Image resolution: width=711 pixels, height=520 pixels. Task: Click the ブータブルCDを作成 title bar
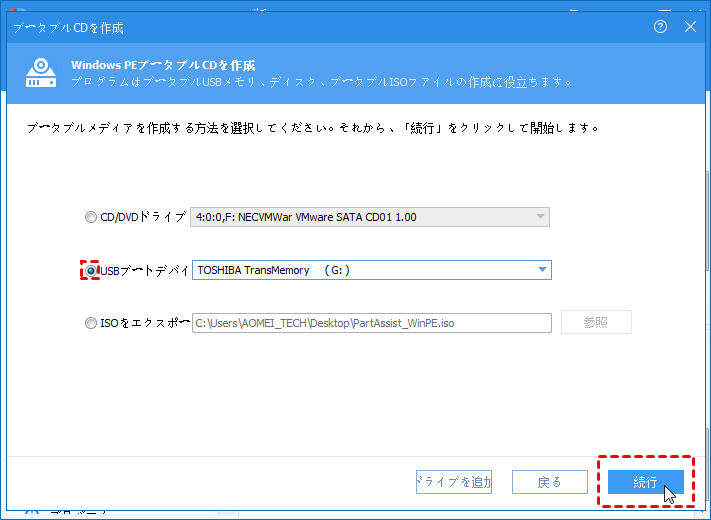(x=300, y=27)
